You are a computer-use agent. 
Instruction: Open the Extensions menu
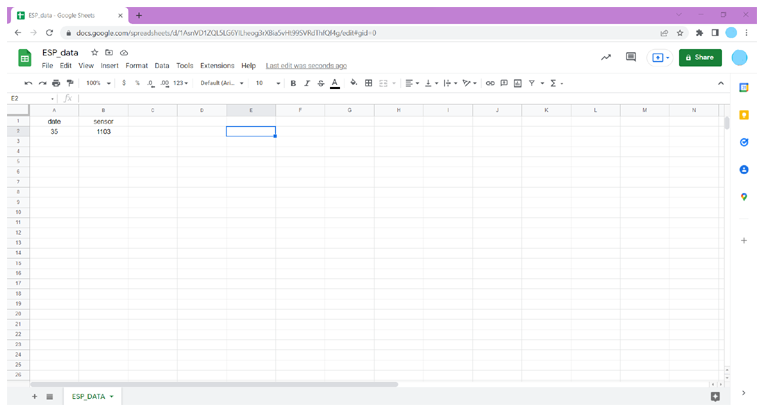[217, 66]
